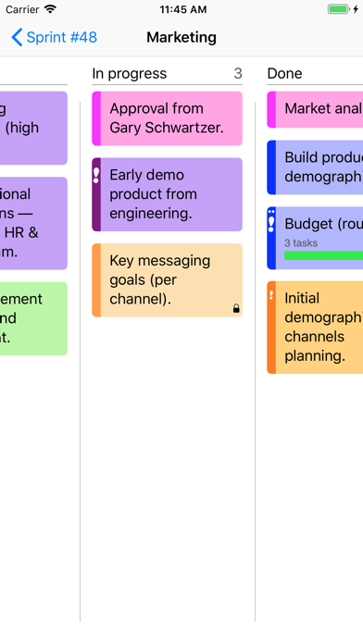363x644 pixels.
Task: Open the Key messaging goals card
Action: click(168, 280)
